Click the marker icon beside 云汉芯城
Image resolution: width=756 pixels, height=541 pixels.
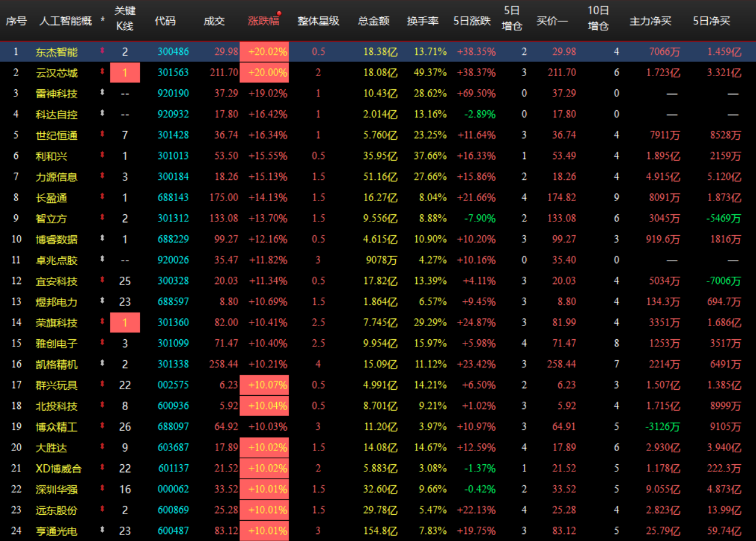102,72
